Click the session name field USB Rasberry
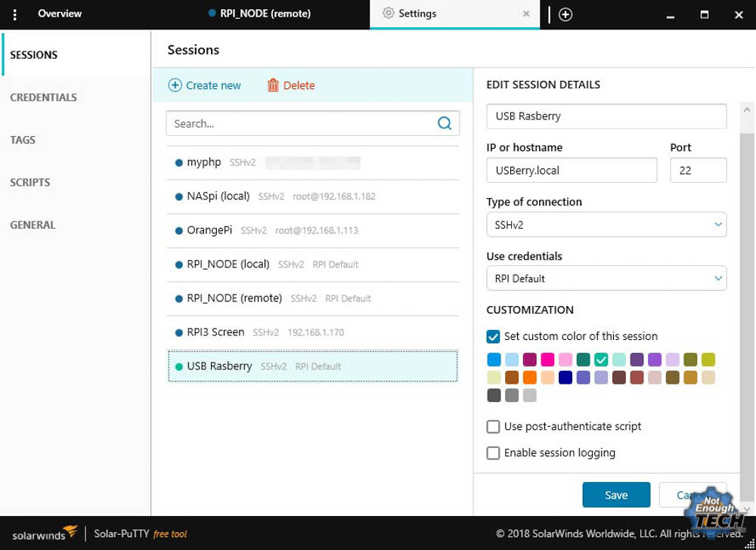Viewport: 756px width, 550px height. tap(606, 116)
